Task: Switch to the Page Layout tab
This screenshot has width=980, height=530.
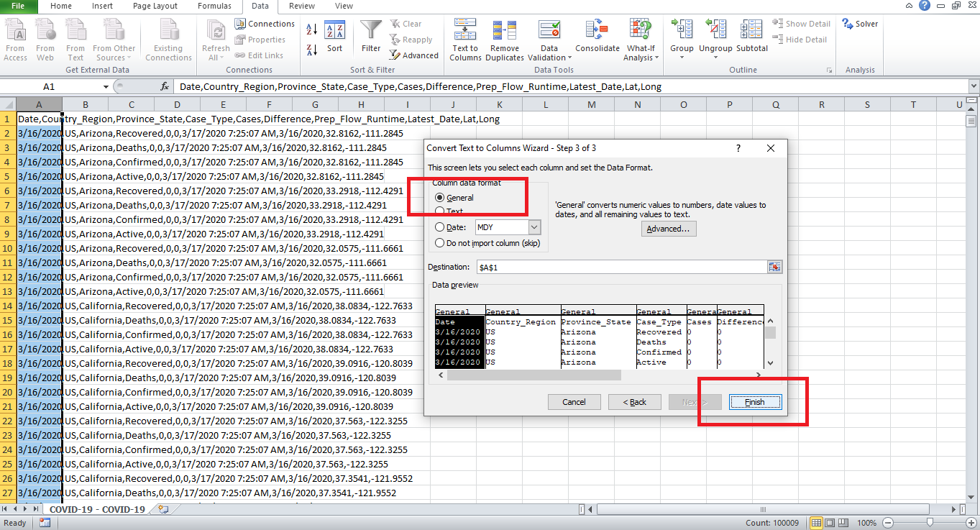Action: [155, 6]
